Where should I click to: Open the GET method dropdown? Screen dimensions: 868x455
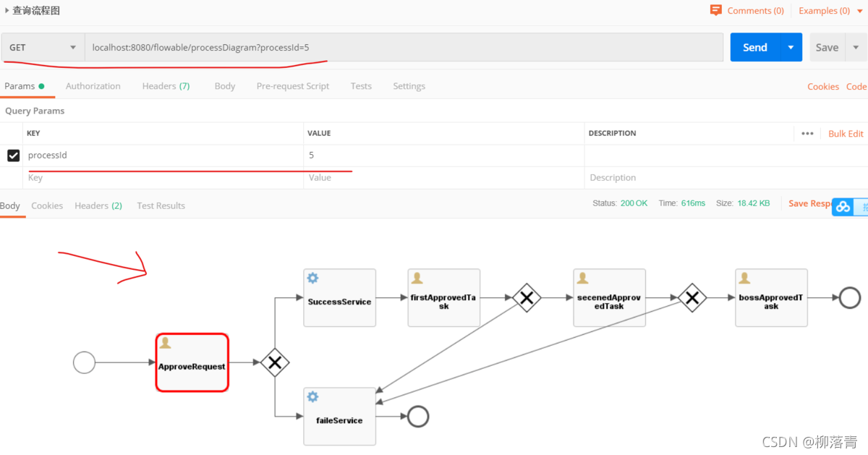coord(42,47)
